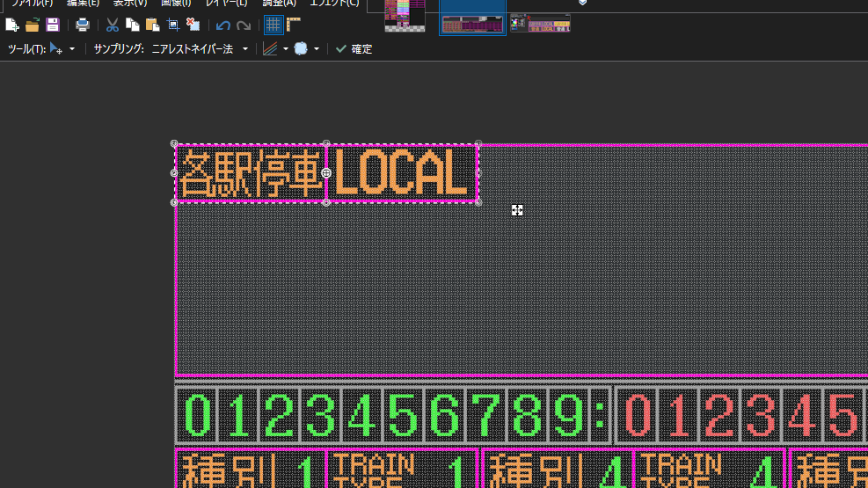
Task: Click the Copy icon
Action: [x=132, y=25]
